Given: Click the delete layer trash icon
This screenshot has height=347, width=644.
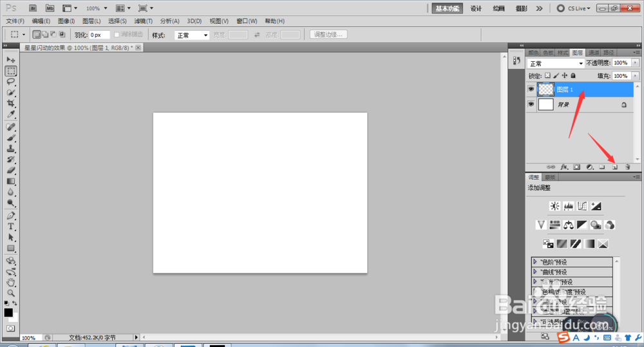Looking at the screenshot, I should point(627,167).
